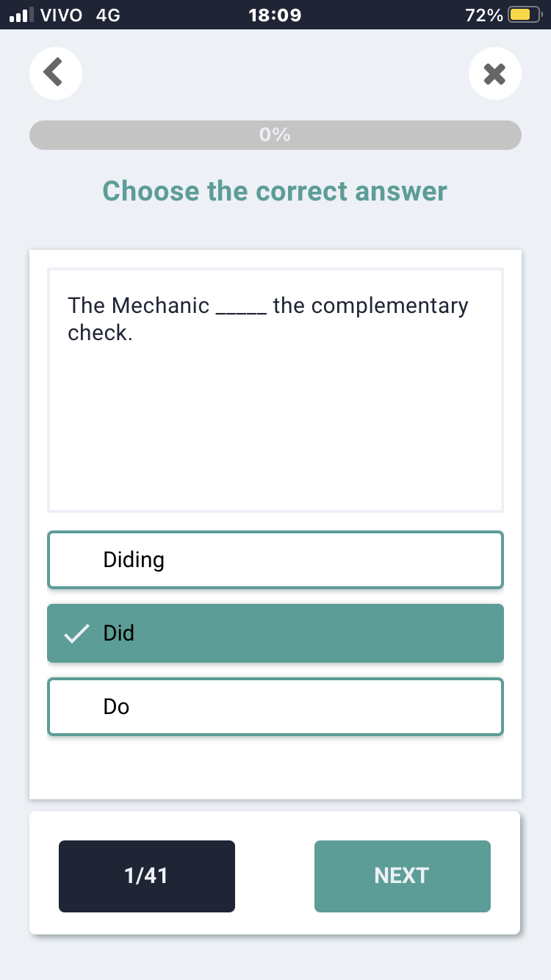Tap the 18:09 clock in status bar
Image resolution: width=551 pixels, height=980 pixels.
[275, 15]
